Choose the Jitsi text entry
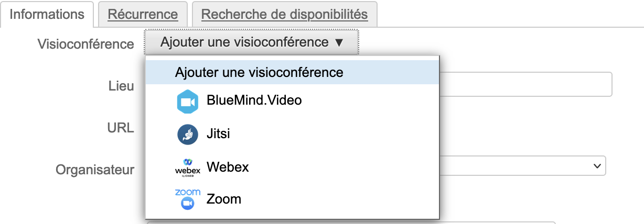The image size is (644, 224). pos(218,134)
